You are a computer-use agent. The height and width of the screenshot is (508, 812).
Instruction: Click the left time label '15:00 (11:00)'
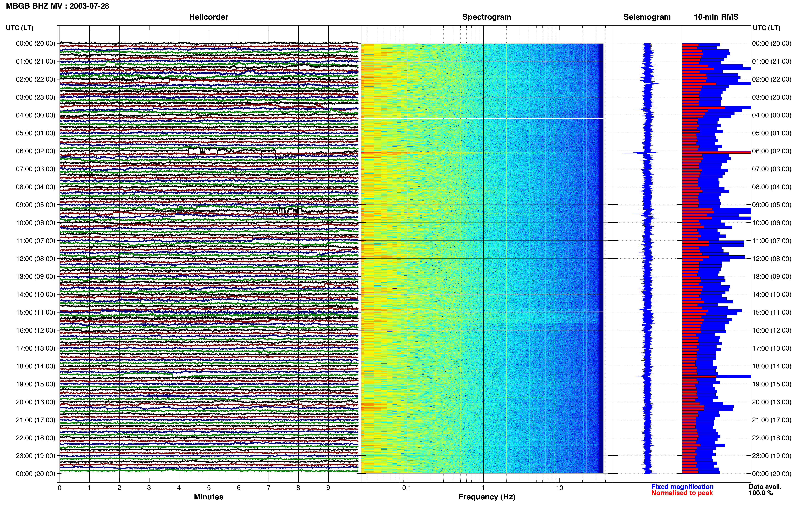(36, 313)
